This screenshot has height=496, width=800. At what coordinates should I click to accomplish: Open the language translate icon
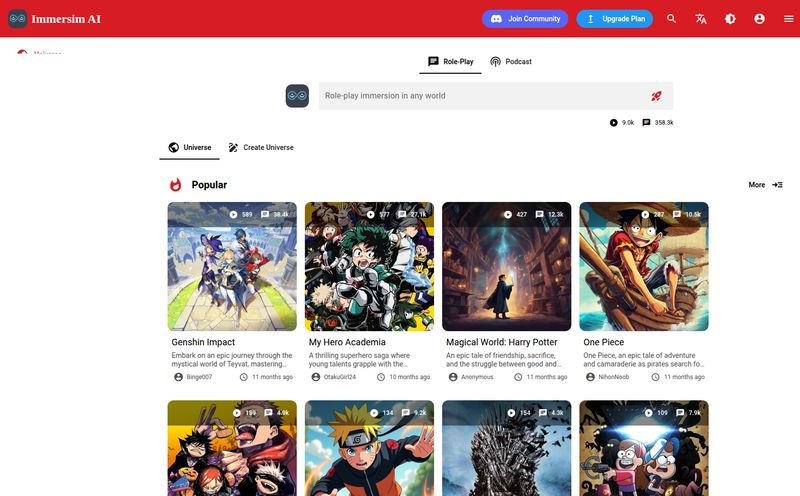[x=701, y=19]
